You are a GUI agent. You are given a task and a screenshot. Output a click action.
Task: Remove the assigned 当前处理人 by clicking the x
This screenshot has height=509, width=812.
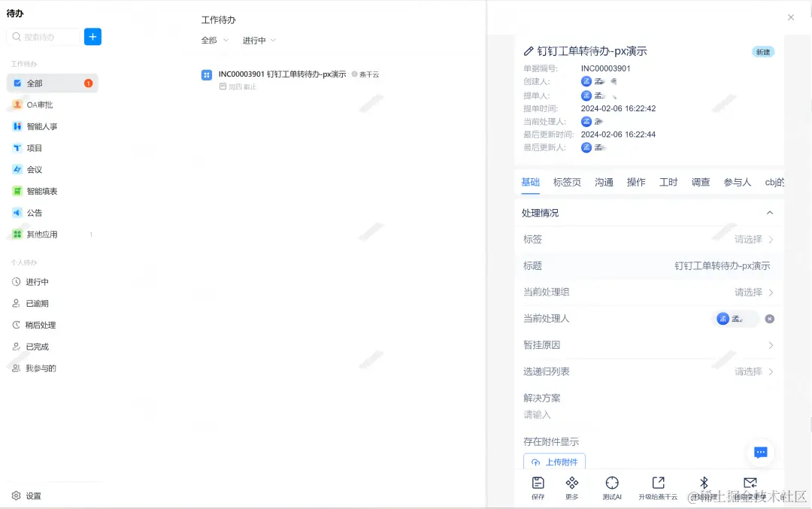pos(769,319)
